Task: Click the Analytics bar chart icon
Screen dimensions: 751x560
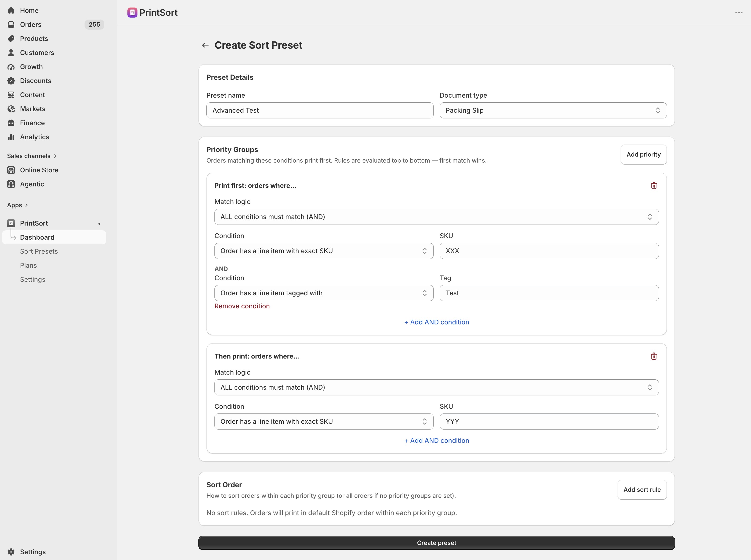Action: (11, 137)
